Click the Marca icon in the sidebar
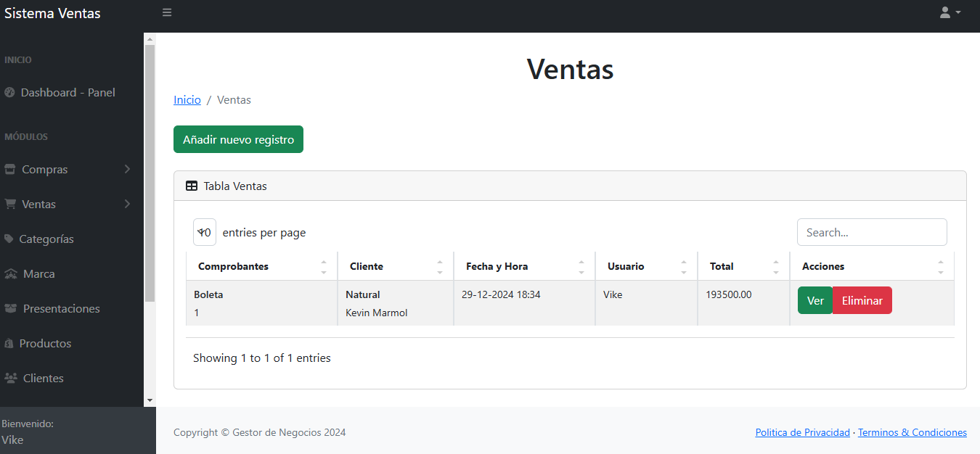The width and height of the screenshot is (980, 454). pyautogui.click(x=9, y=273)
